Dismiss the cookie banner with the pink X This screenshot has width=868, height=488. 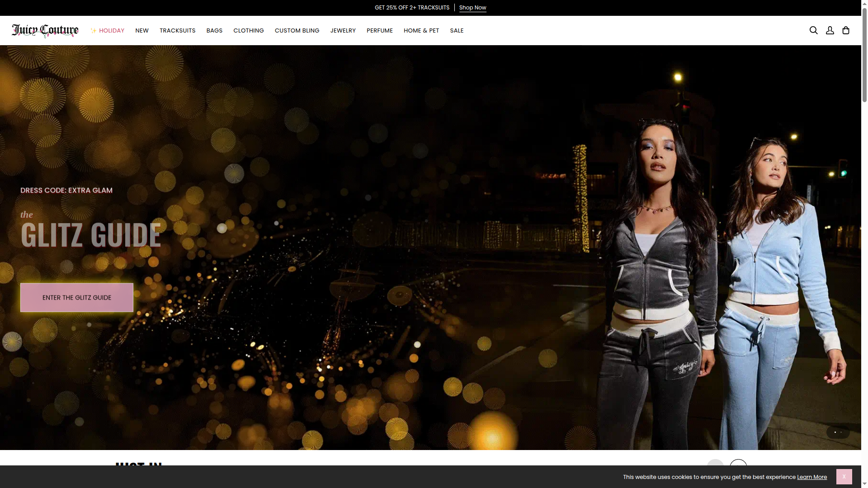844,476
